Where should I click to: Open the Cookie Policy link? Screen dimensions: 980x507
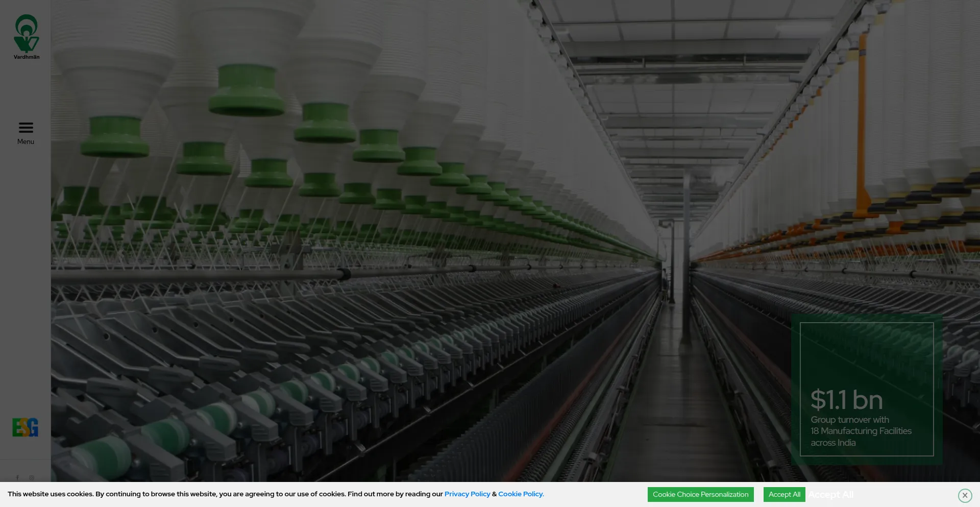click(521, 494)
